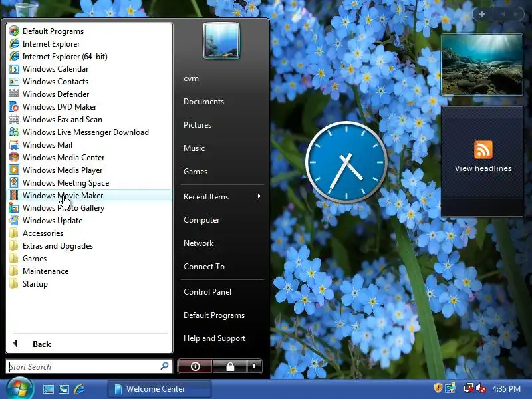Switch to Welcome Center taskbar button
This screenshot has height=399, width=532.
tap(160, 389)
